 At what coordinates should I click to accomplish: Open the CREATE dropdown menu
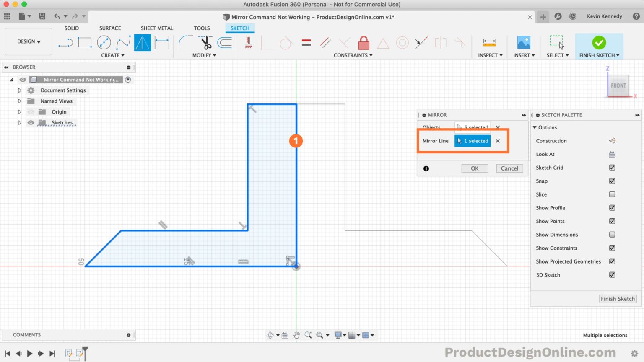113,55
